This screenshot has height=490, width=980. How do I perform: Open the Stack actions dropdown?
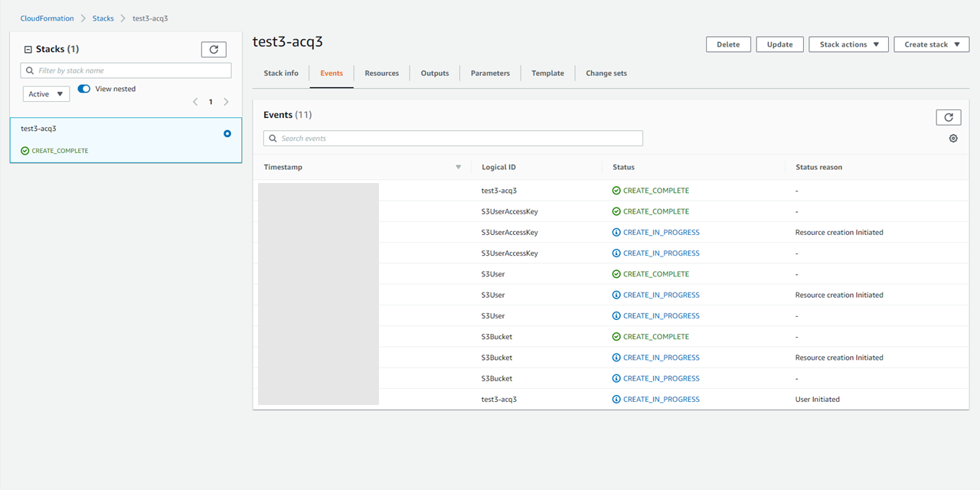pyautogui.click(x=848, y=44)
